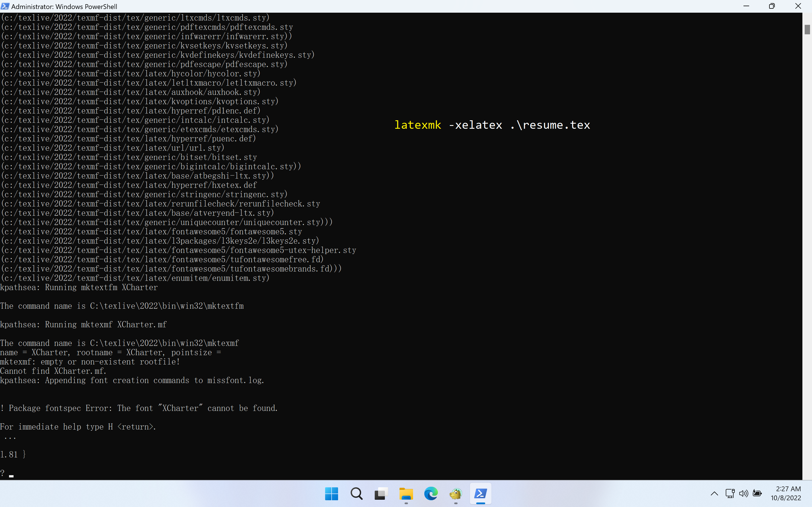Expand hidden system tray icons
The width and height of the screenshot is (812, 507).
pyautogui.click(x=714, y=493)
